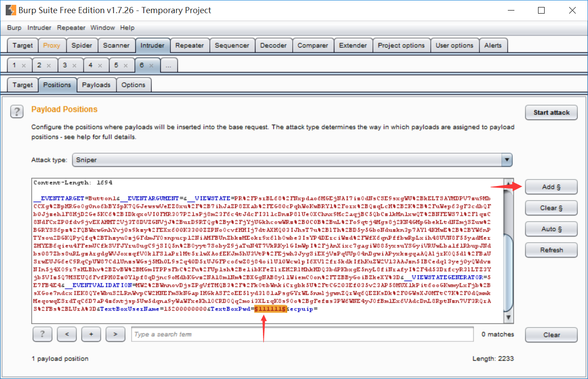Open the Intruder menu
The width and height of the screenshot is (588, 379).
coord(39,28)
